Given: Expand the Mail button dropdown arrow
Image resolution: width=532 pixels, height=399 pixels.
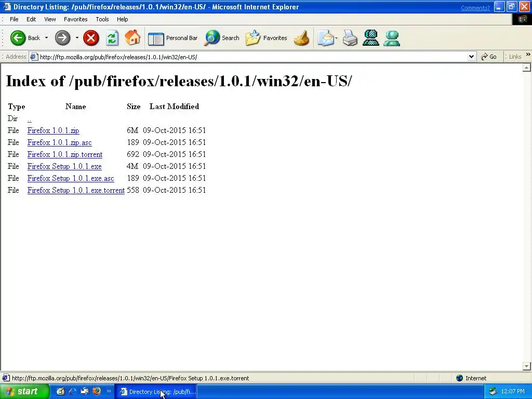Looking at the screenshot, I should click(x=336, y=38).
